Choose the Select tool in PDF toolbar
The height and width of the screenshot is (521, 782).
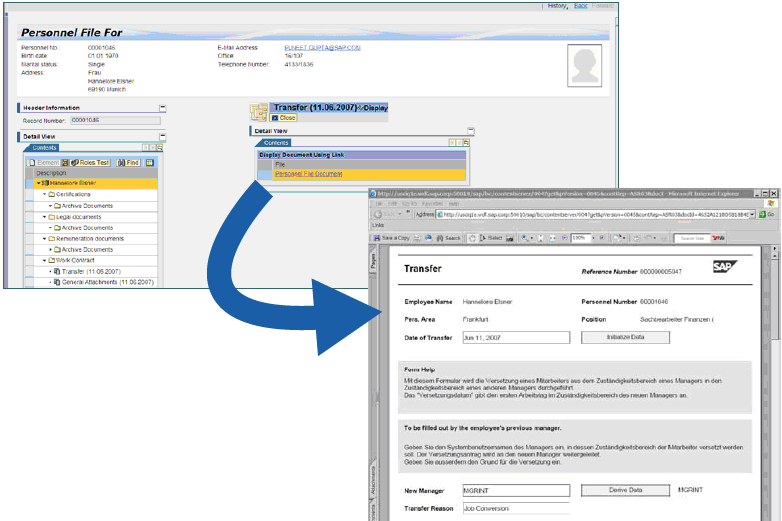491,238
